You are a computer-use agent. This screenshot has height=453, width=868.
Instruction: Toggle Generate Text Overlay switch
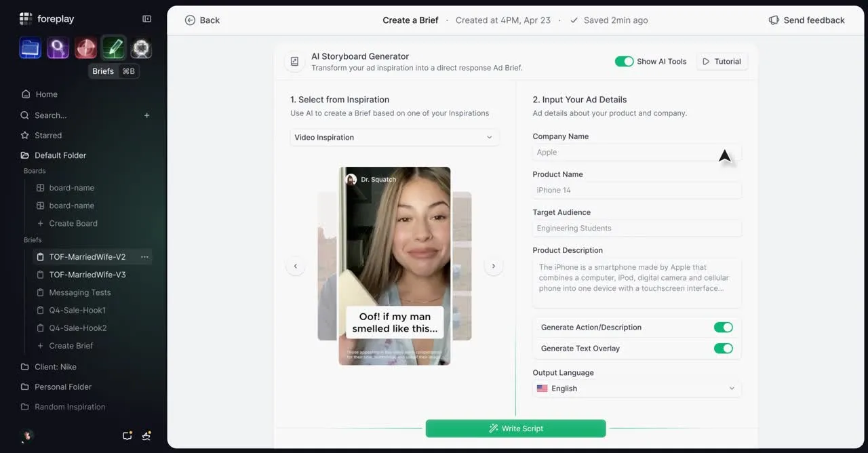point(724,349)
